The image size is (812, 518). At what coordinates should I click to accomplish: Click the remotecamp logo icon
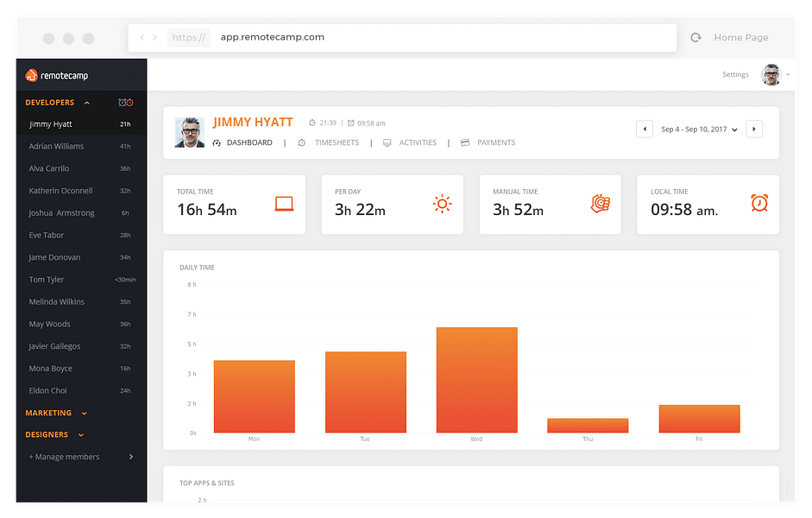pyautogui.click(x=32, y=76)
